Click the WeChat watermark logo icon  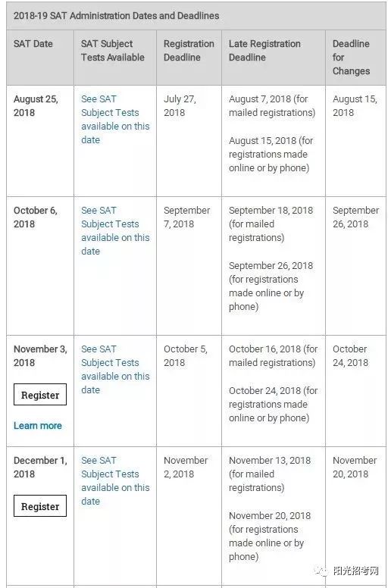321,571
